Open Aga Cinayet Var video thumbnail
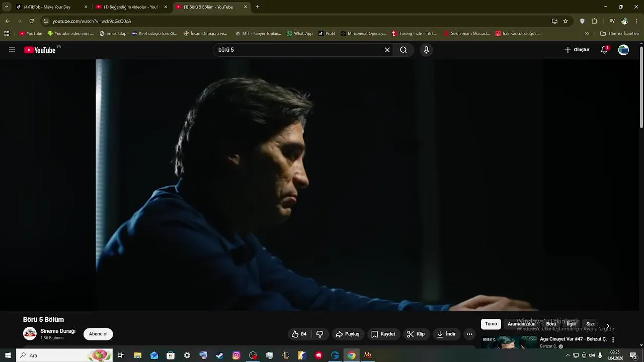Screen dimensions: 644x362 click(509, 342)
